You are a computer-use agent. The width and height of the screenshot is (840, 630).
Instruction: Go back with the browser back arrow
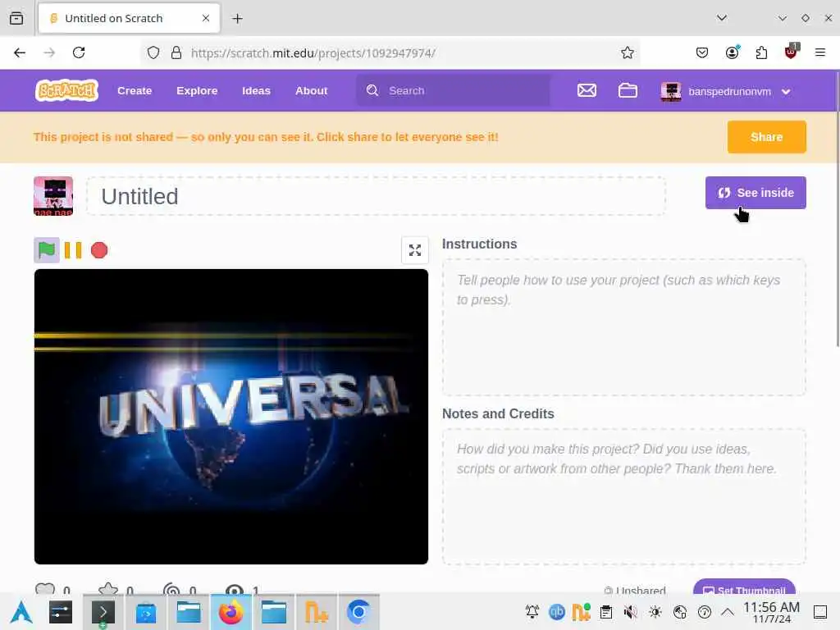(x=20, y=52)
